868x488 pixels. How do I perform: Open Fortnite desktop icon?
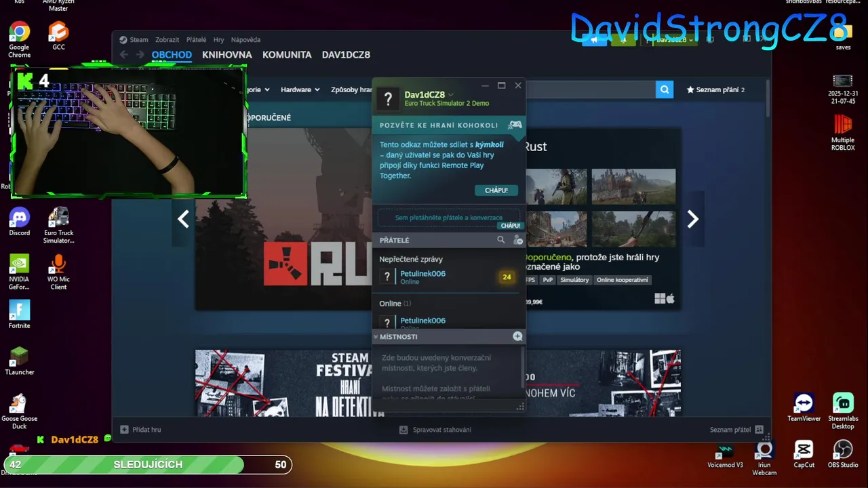[x=19, y=314]
